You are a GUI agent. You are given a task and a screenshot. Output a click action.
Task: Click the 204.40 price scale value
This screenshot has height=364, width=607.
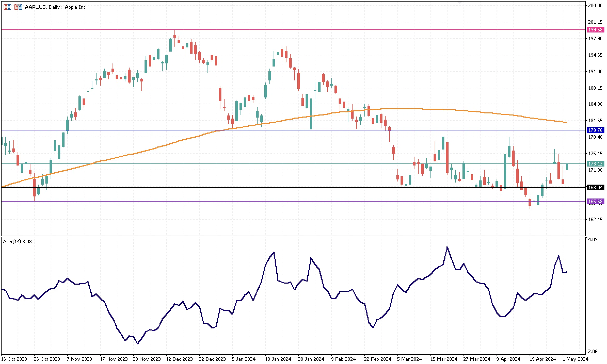595,6
